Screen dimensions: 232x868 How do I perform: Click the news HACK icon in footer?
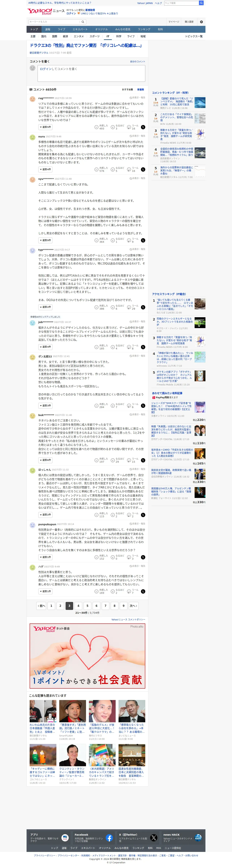(x=198, y=838)
